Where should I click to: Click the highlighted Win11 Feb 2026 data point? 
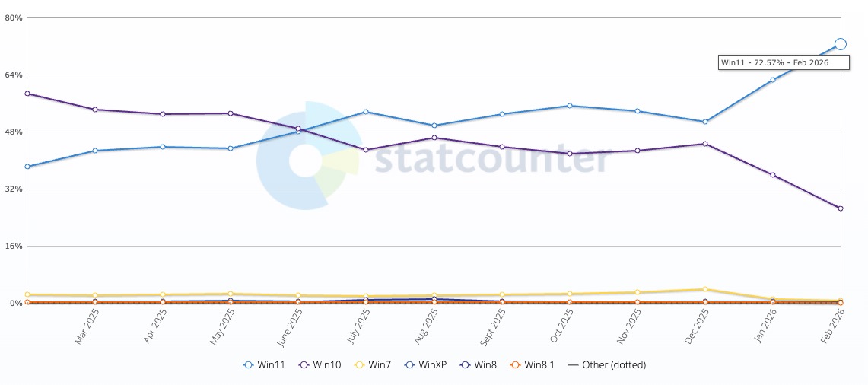pyautogui.click(x=840, y=44)
